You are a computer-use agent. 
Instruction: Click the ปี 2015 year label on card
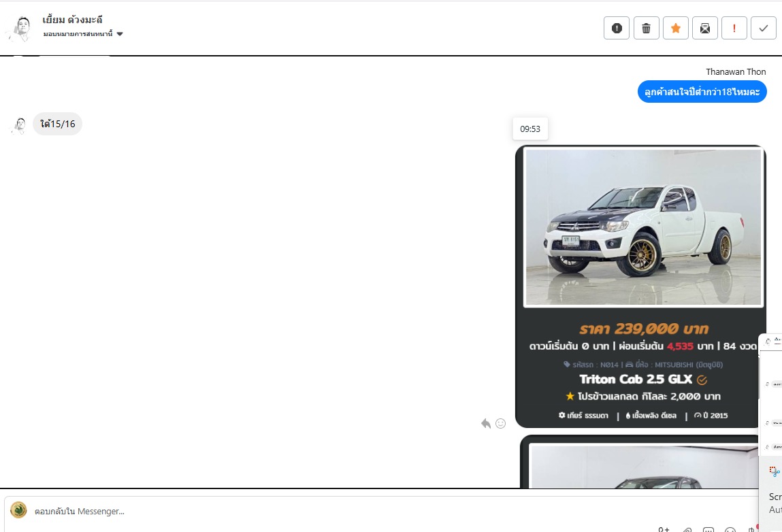coord(711,416)
